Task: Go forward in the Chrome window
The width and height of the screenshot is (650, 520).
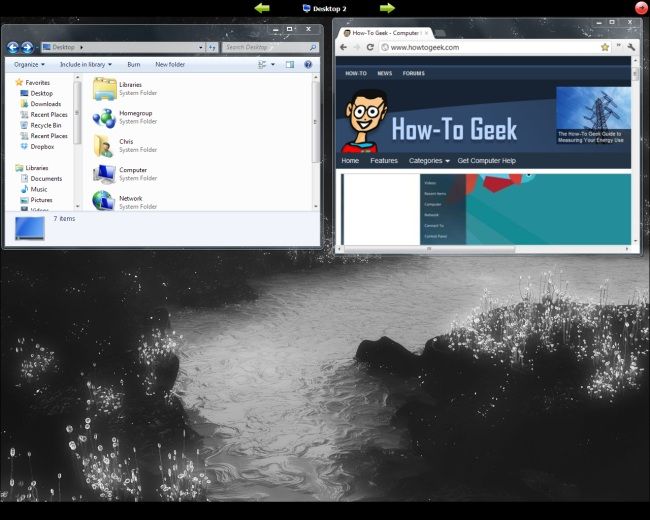Action: click(x=357, y=47)
